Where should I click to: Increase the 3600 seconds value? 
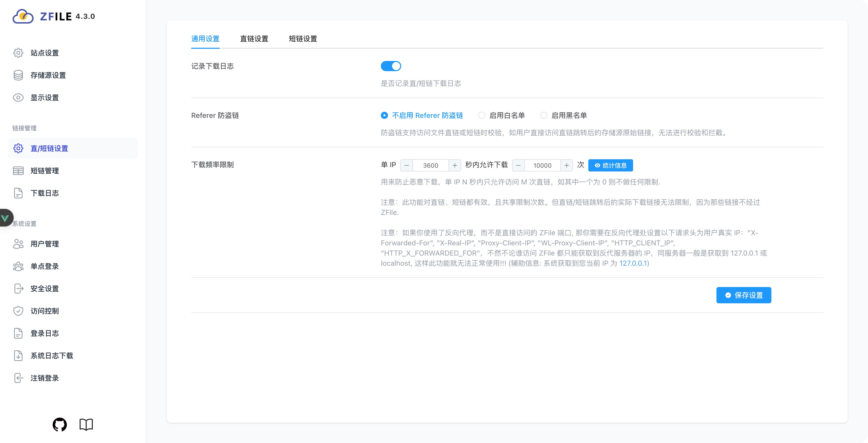pyautogui.click(x=455, y=165)
